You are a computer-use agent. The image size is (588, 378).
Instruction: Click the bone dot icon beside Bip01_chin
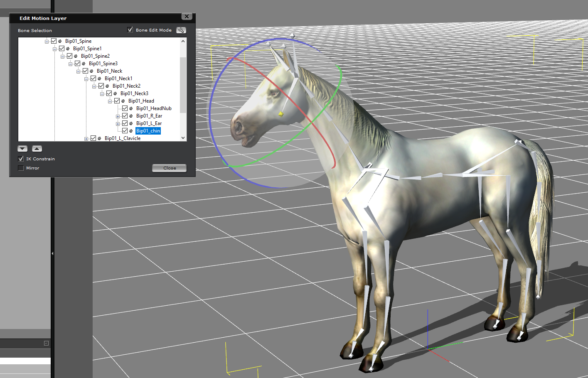coord(131,131)
